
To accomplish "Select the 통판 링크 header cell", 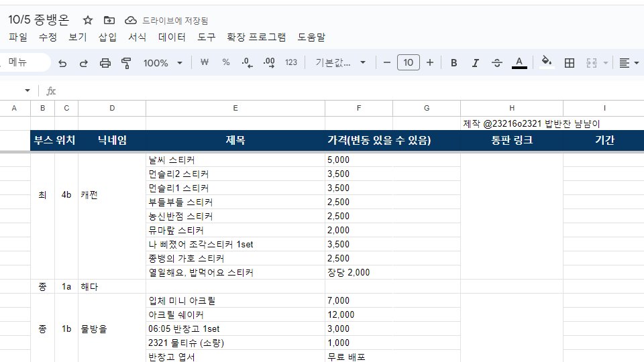I will tap(512, 140).
